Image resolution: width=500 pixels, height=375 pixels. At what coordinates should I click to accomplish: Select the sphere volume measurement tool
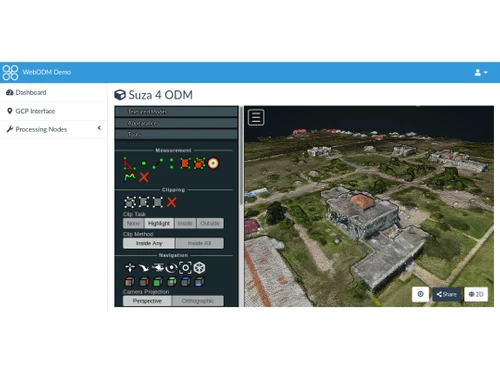[213, 163]
